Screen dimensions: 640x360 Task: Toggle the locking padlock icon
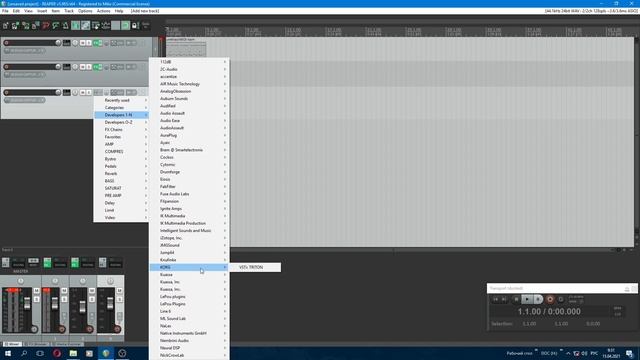[135, 26]
